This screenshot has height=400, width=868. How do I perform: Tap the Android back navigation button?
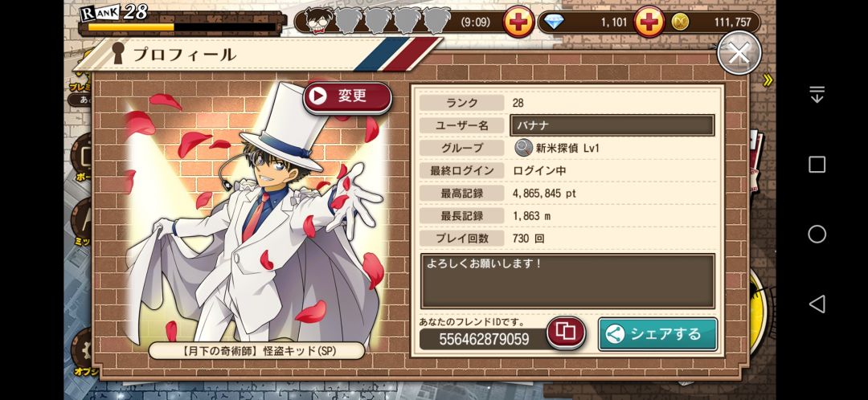point(817,304)
